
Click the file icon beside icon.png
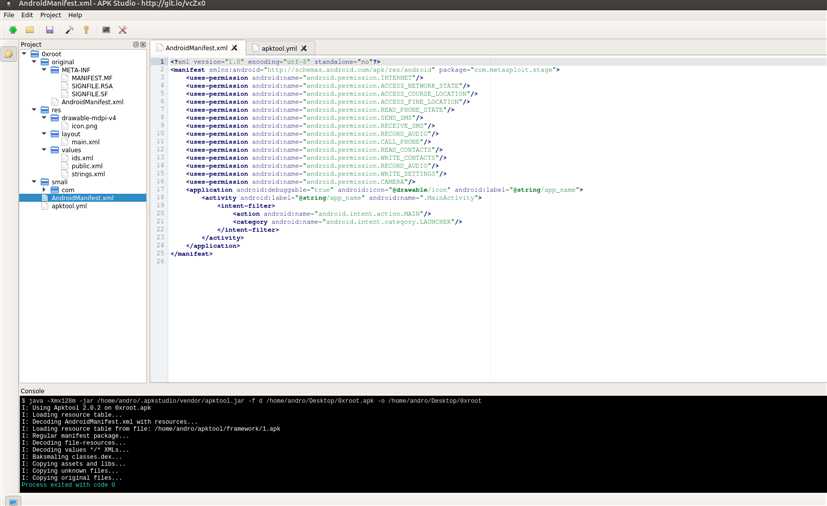65,126
